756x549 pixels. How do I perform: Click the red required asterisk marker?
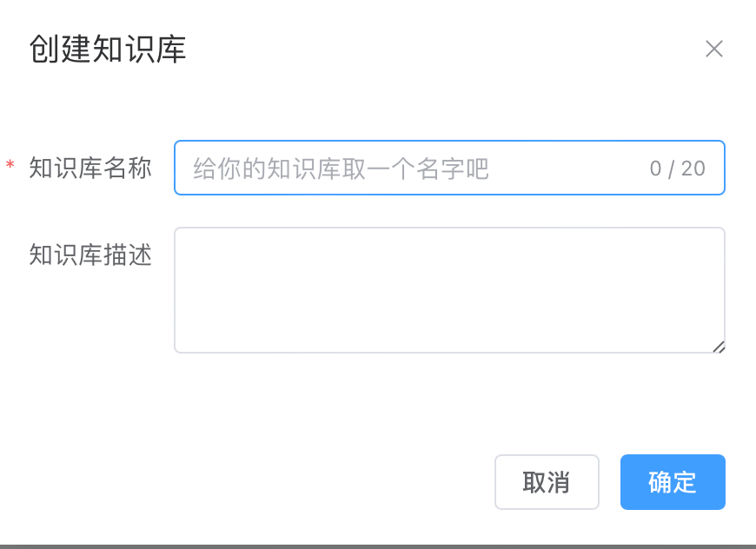[10, 165]
